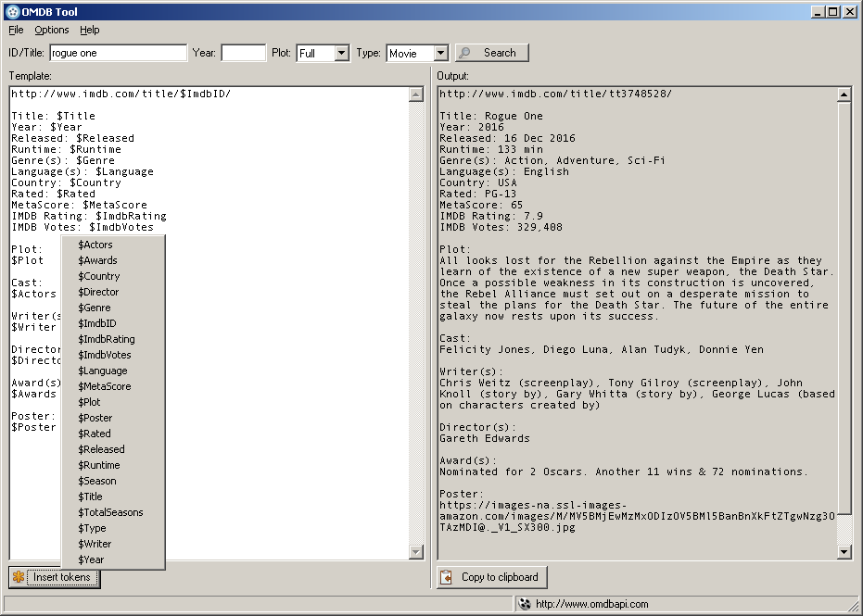The width and height of the screenshot is (863, 616).
Task: Insert the $Genre token
Action: coord(113,308)
